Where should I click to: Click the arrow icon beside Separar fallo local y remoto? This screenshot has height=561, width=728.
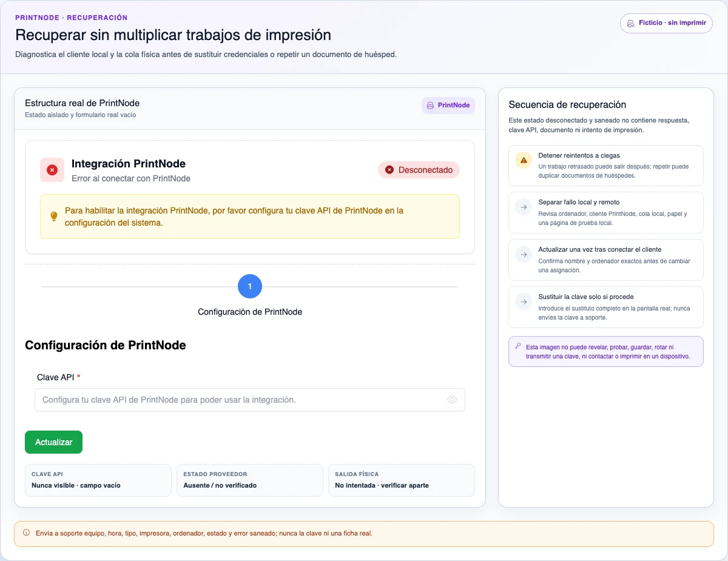pos(523,207)
